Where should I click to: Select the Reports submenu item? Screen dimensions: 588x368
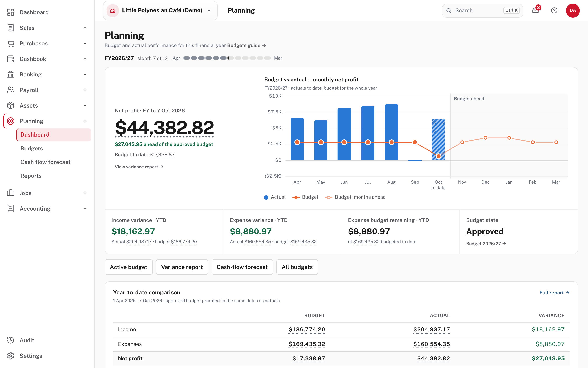[x=54, y=176]
